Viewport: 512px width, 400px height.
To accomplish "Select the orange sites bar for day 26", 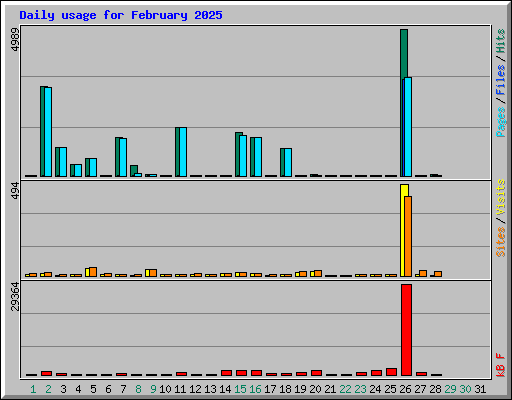I will point(408,236).
